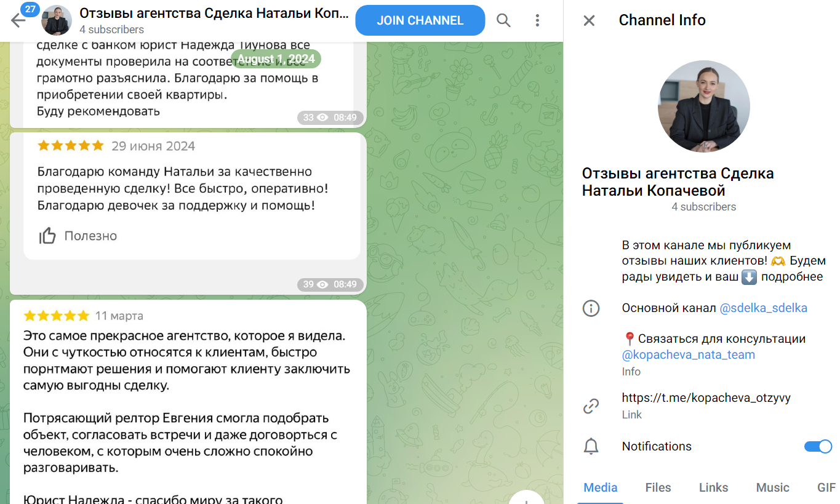
Task: Click the small channel avatar in header
Action: pos(56,20)
